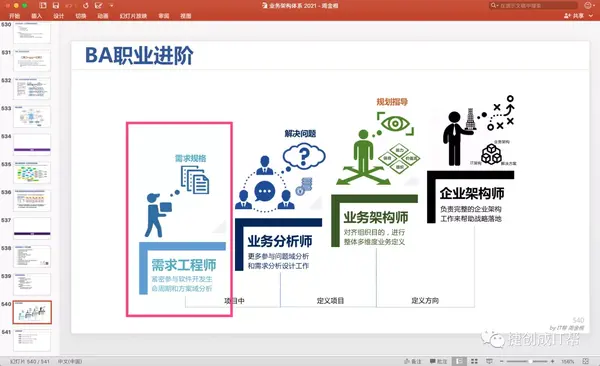This screenshot has width=600, height=366.
Task: Click the sidebar layout icon in quick access toolbar
Action: pyautogui.click(x=43, y=5)
